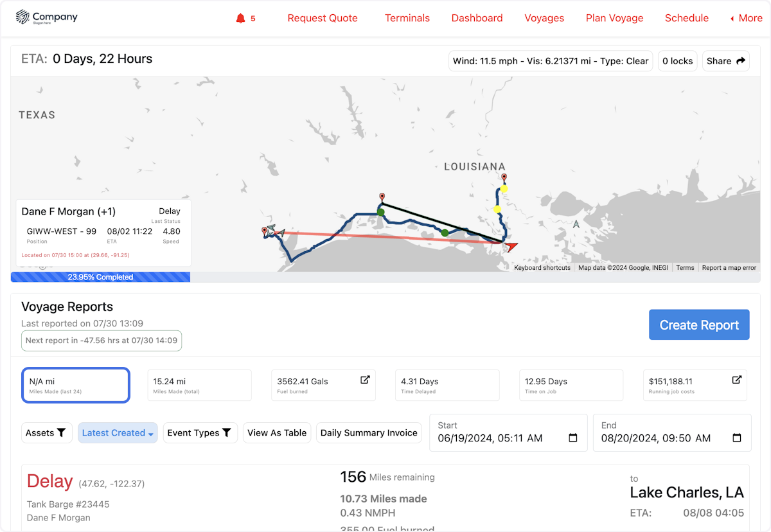Click the Event Types filter funnel icon
Screen dimensions: 771x532
[x=227, y=432]
